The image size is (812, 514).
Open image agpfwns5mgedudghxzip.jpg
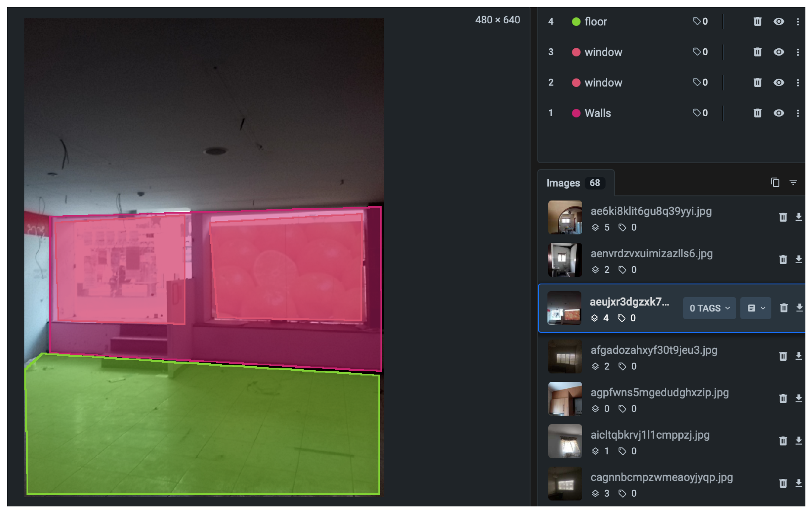[x=659, y=393]
